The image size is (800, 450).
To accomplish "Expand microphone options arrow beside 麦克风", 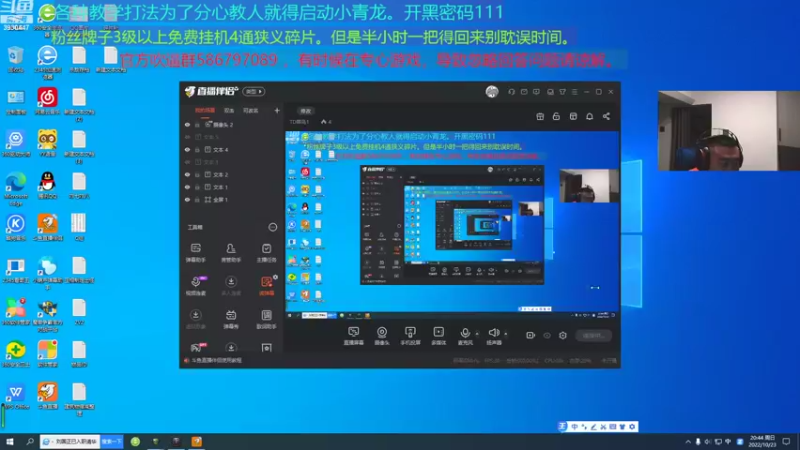I will point(477,334).
